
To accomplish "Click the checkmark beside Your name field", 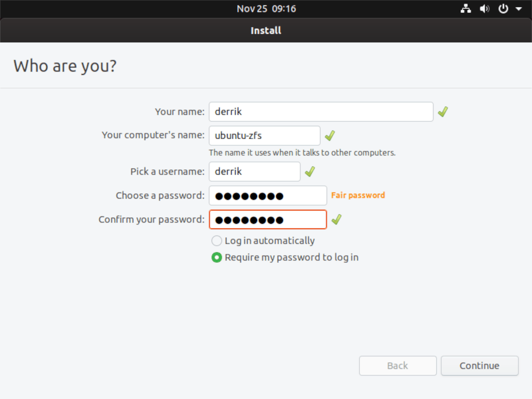I will 442,112.
